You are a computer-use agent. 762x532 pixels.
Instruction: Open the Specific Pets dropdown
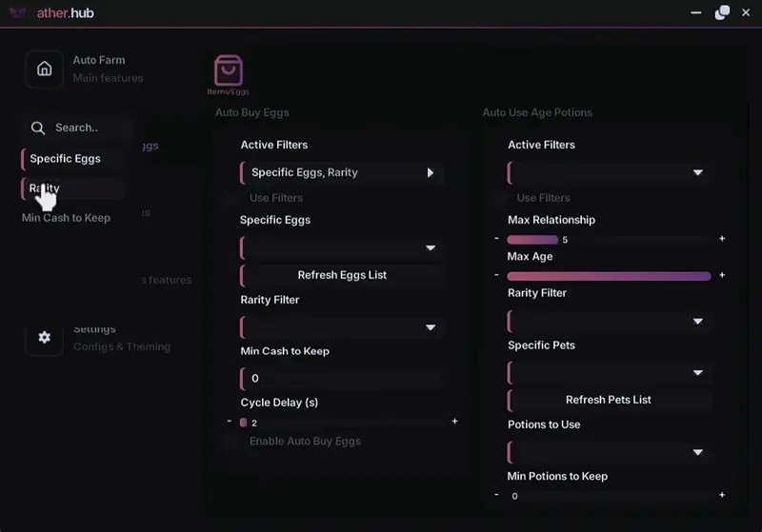pos(610,373)
